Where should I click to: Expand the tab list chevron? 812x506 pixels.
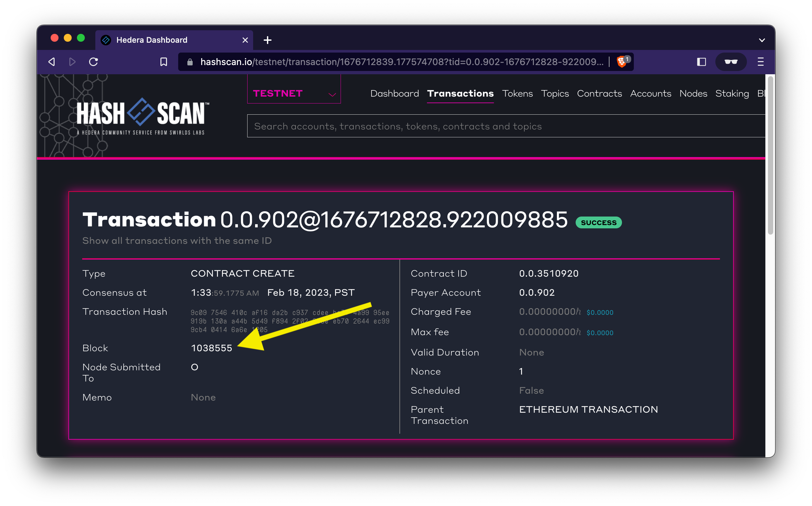pyautogui.click(x=762, y=40)
